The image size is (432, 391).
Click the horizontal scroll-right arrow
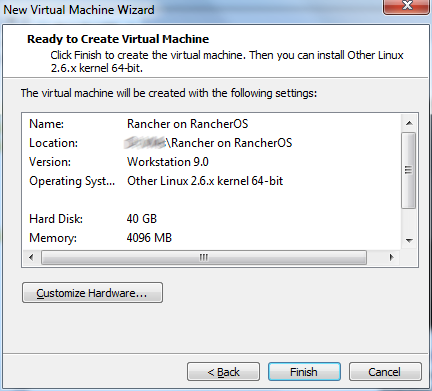[392, 257]
